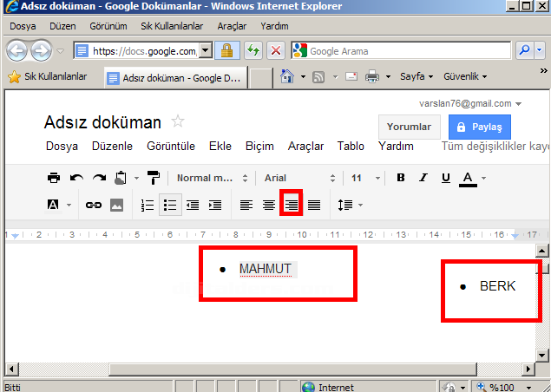Select the paint format tool
This screenshot has height=392, width=551.
coord(154,178)
